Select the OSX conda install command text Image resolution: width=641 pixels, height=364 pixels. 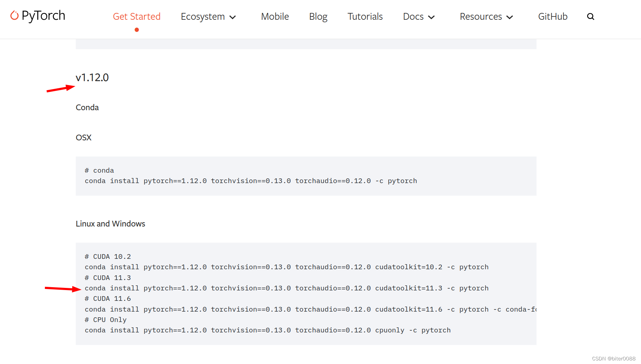coord(251,181)
